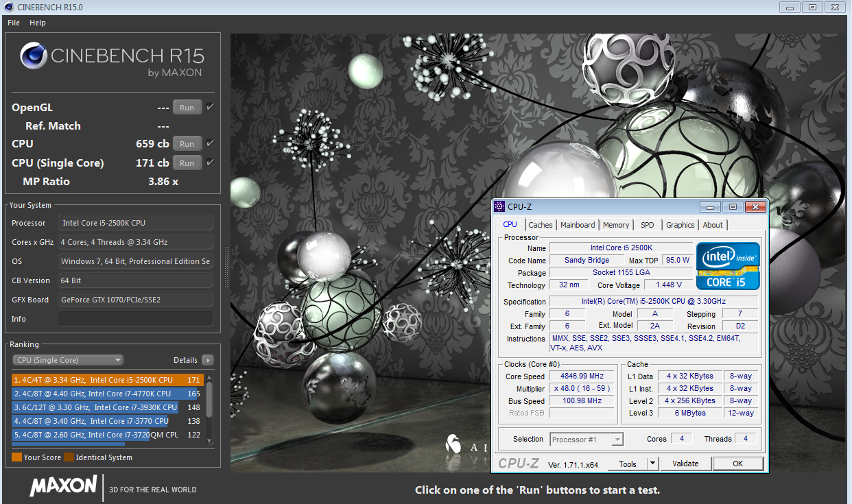This screenshot has width=852, height=504.
Task: Select ranking row Intel Core i7-3720QM CPU
Action: [x=107, y=435]
